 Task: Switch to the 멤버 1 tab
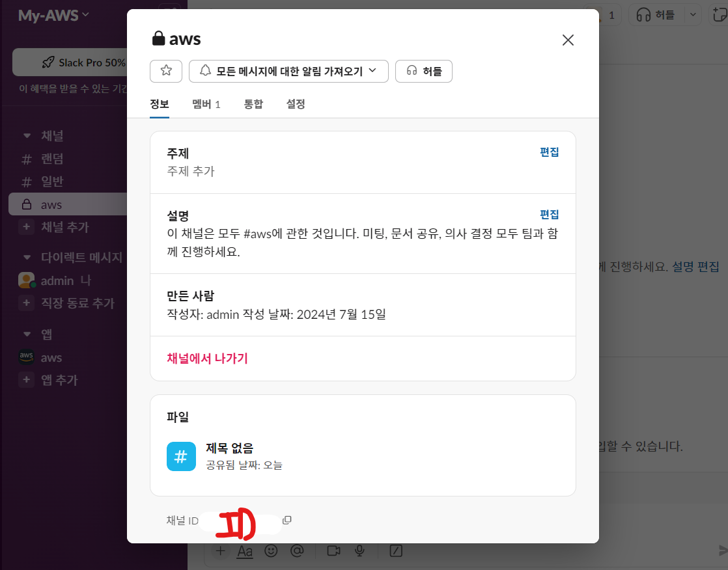point(206,104)
